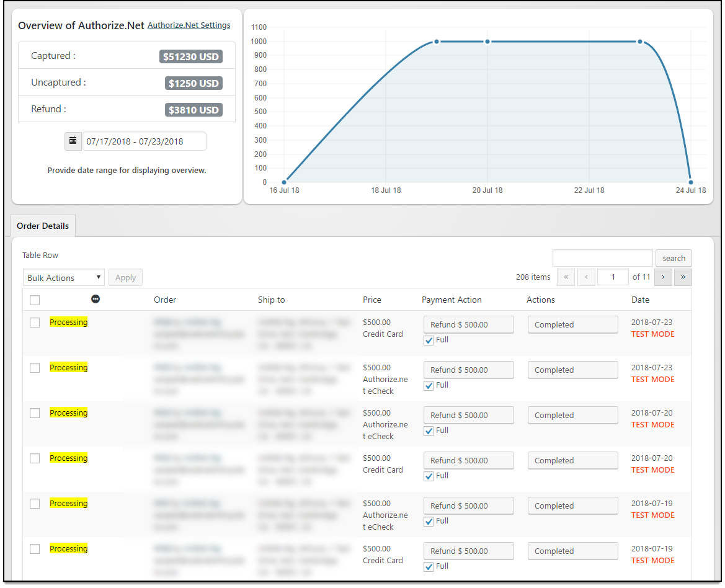Click the Actions column header
Image resolution: width=725 pixels, height=588 pixels.
[541, 300]
